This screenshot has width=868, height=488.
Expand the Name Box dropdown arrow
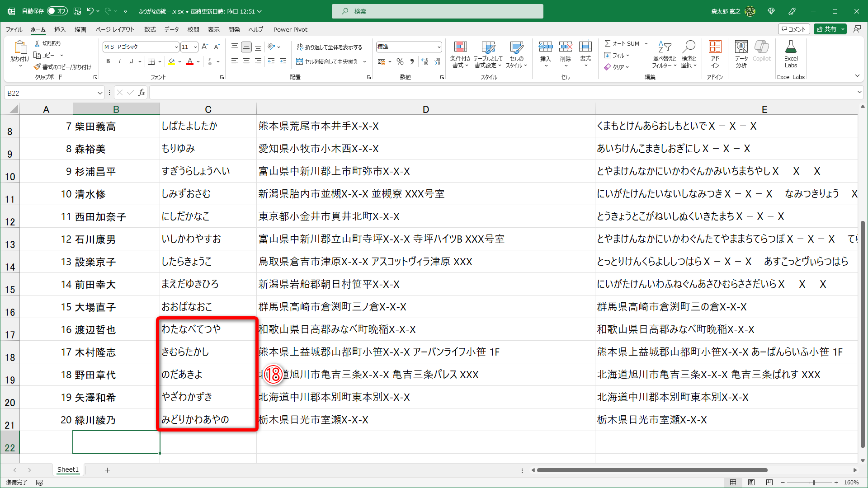[x=100, y=93]
